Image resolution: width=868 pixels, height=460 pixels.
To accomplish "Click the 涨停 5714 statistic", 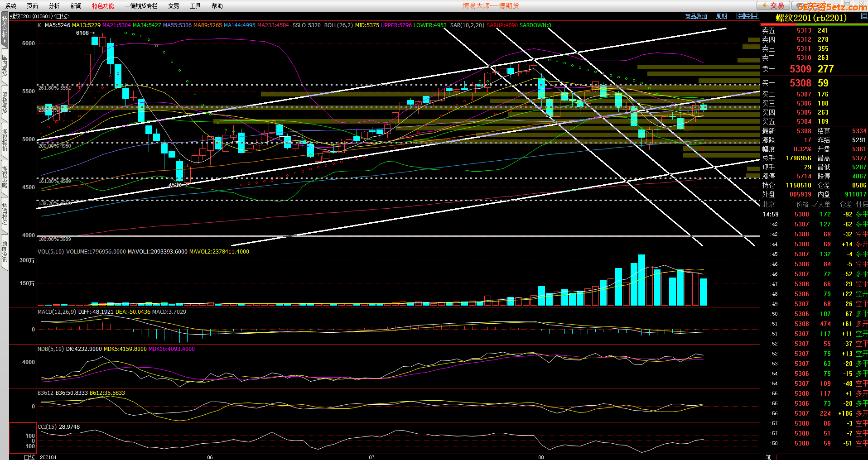I will pyautogui.click(x=786, y=176).
